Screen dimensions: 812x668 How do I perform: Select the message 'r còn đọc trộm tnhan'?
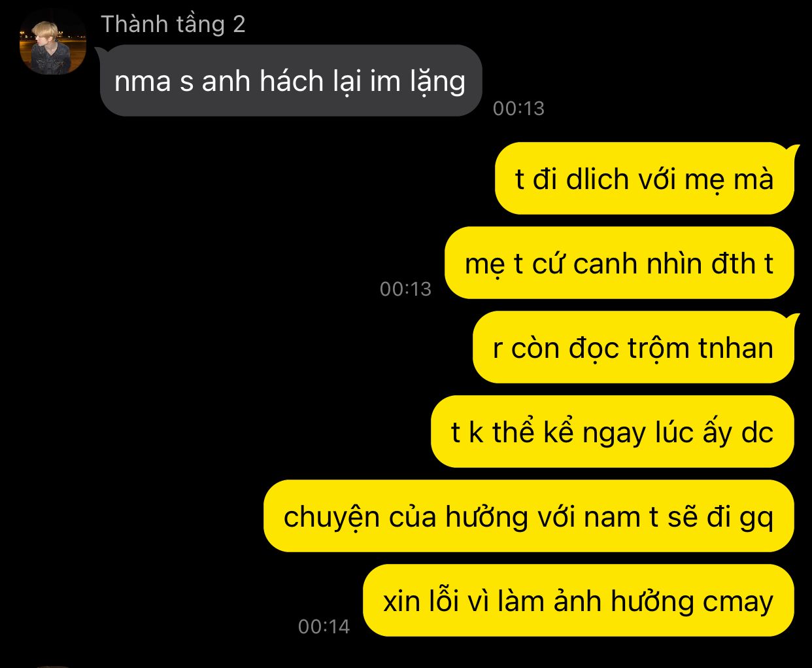tap(634, 347)
